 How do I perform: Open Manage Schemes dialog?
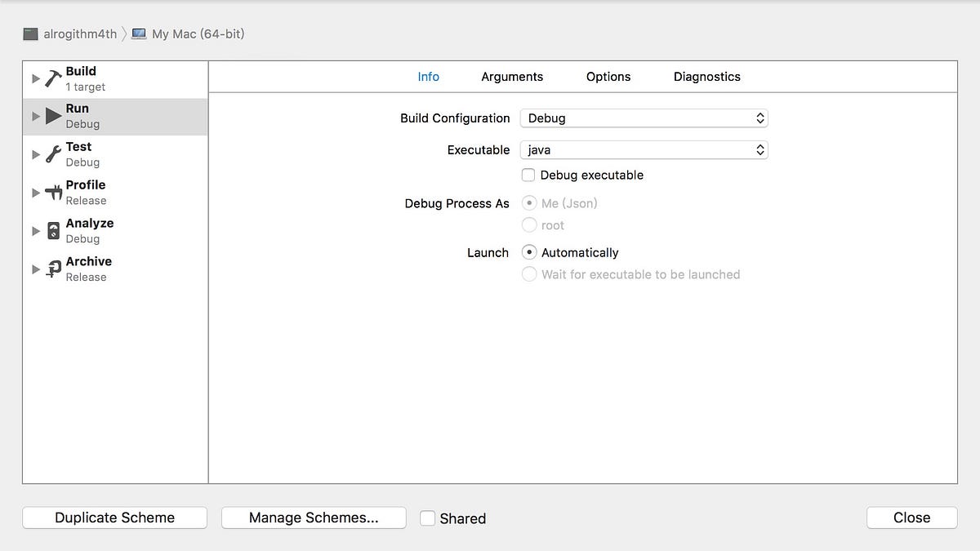pyautogui.click(x=314, y=518)
